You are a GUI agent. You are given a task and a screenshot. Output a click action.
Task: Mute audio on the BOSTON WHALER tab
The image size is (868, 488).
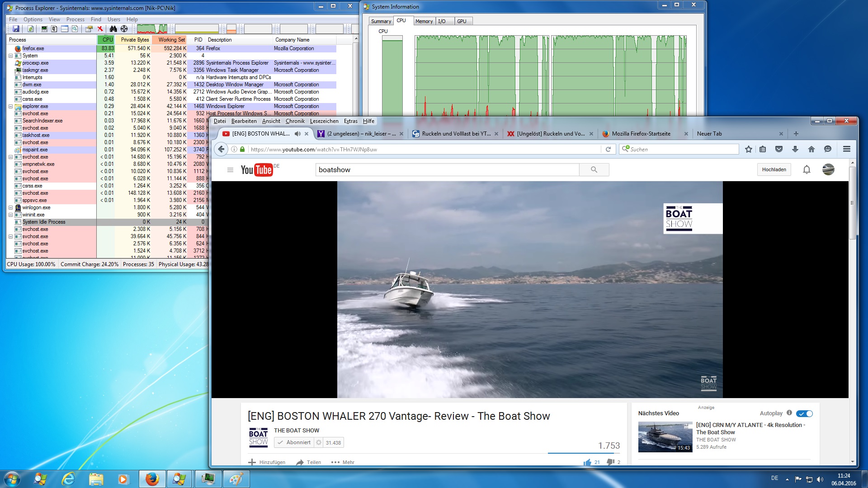click(297, 134)
